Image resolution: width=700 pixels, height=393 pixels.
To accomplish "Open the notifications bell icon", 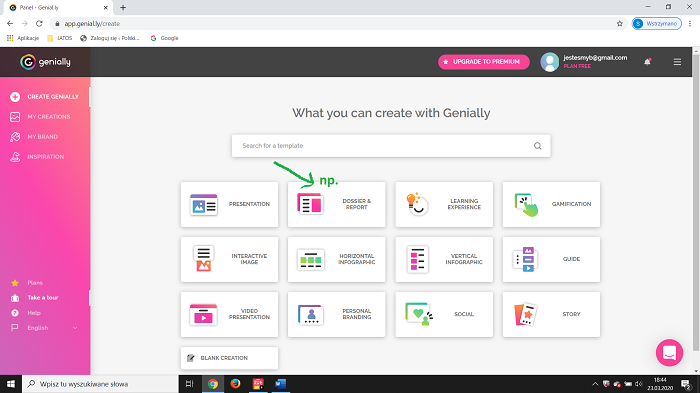I will (647, 62).
